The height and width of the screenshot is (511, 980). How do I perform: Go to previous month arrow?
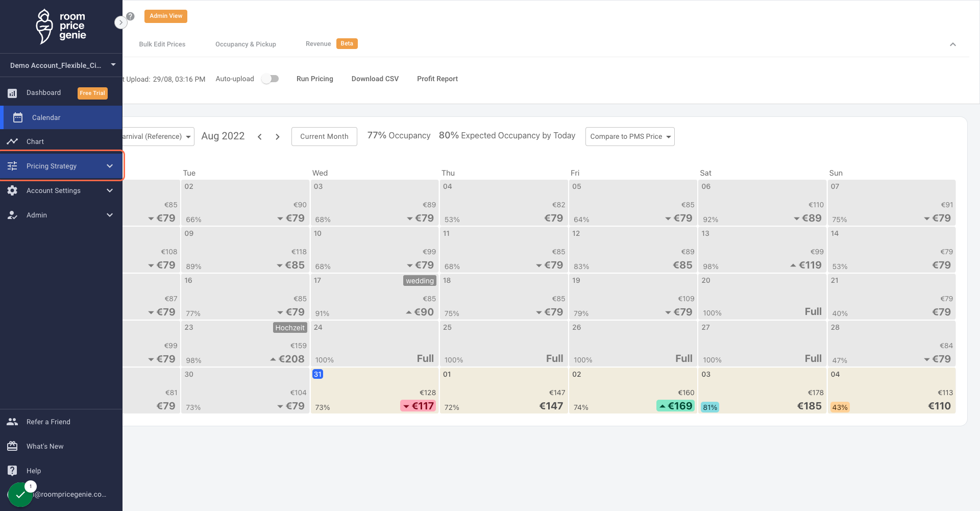(260, 137)
